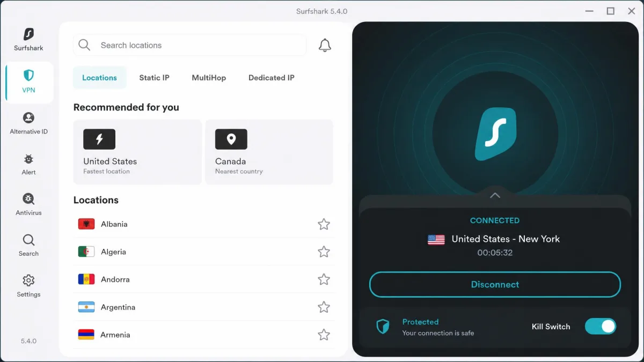Click the United States - New York label
Image resolution: width=644 pixels, height=362 pixels.
pyautogui.click(x=506, y=239)
